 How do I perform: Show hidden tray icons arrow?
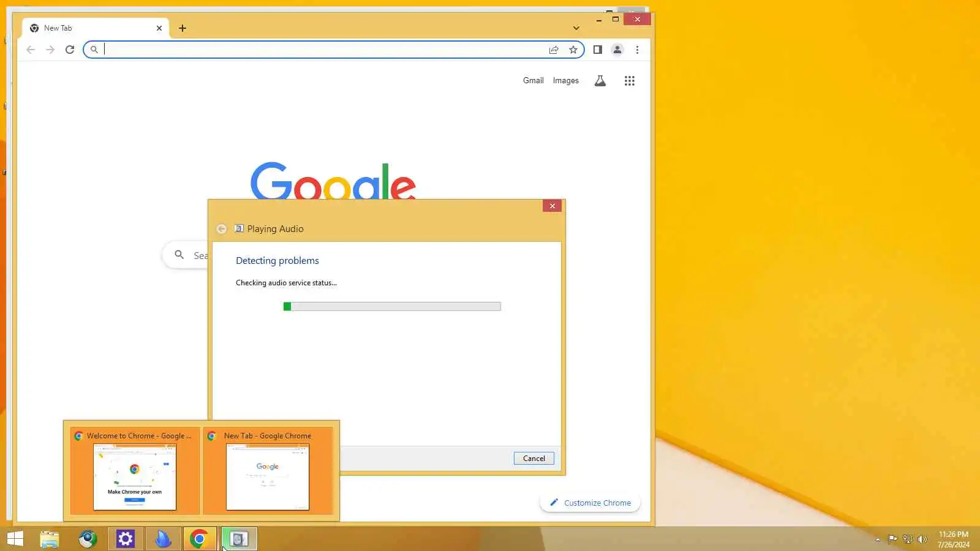(x=878, y=539)
